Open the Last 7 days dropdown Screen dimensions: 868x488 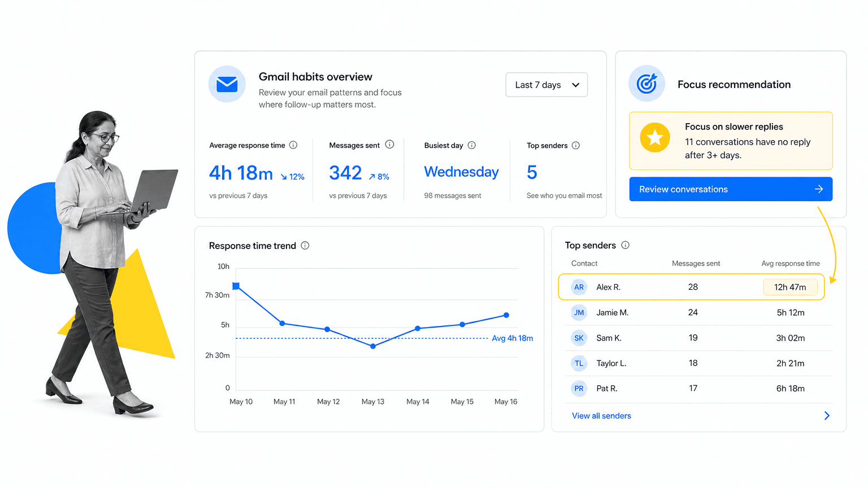click(546, 85)
